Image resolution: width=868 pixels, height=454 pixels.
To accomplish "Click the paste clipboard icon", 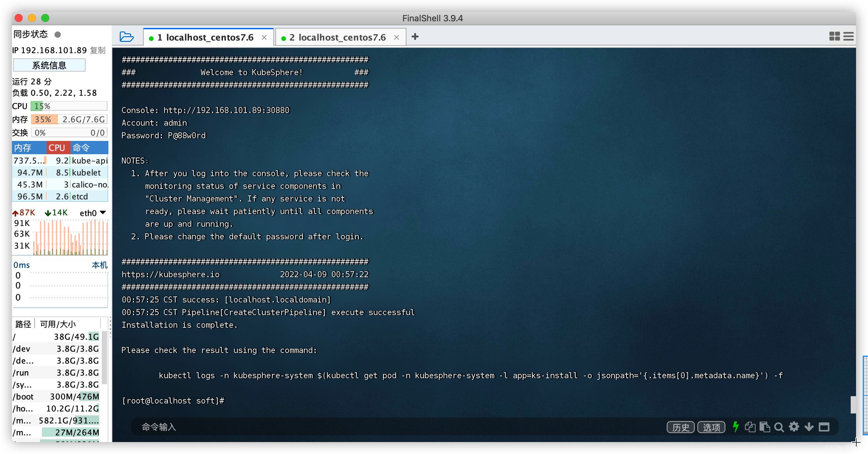I will pyautogui.click(x=764, y=427).
